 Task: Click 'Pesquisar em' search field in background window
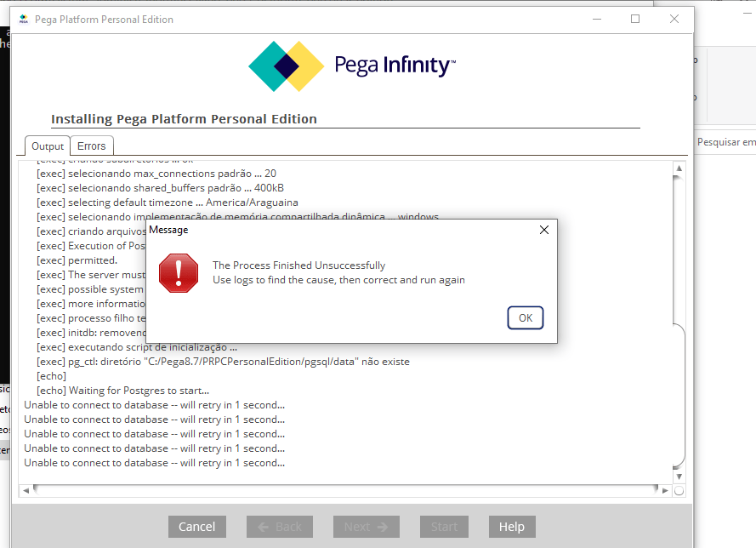click(x=725, y=142)
